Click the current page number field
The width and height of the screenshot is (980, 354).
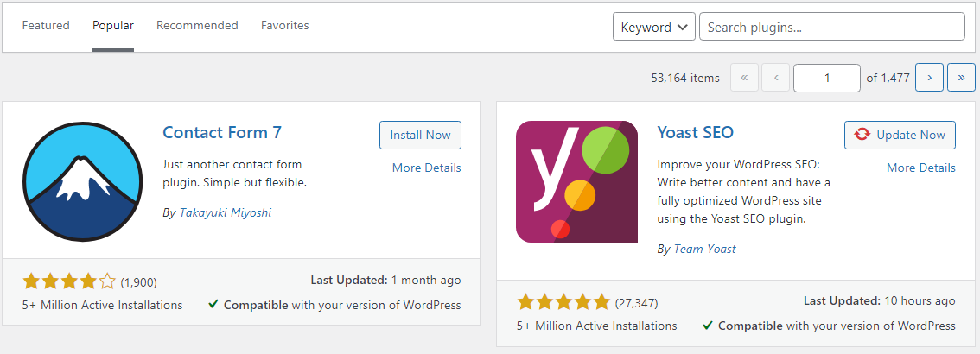pyautogui.click(x=827, y=78)
